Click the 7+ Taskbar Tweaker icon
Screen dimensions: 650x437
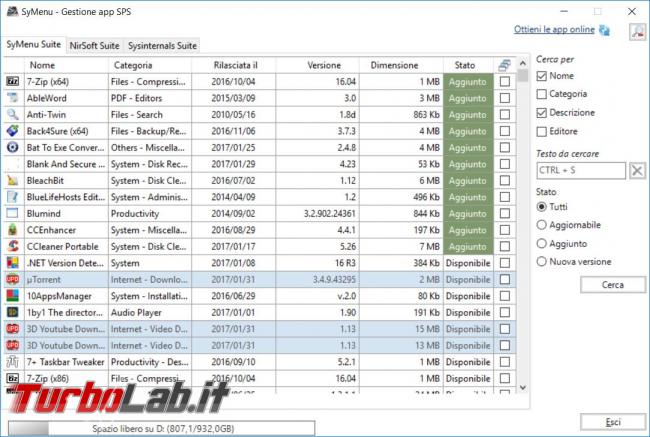[13, 362]
